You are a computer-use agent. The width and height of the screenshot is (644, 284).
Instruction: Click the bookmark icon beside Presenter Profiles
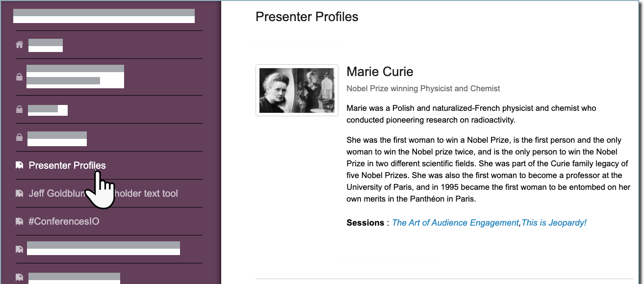point(19,166)
